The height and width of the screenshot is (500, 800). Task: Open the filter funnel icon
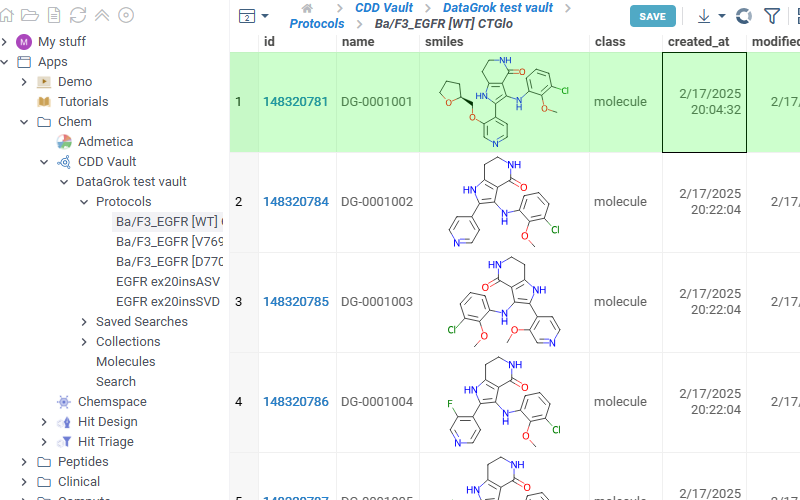tap(772, 16)
